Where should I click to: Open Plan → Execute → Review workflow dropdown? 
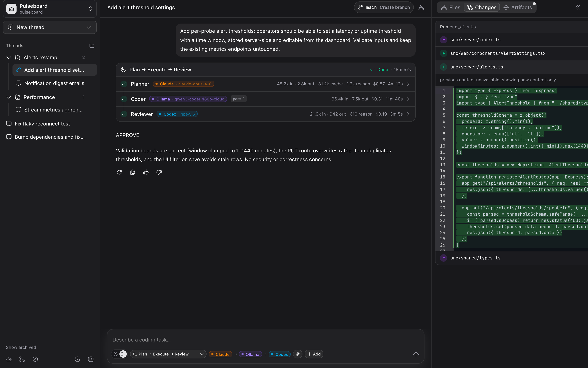(x=168, y=354)
